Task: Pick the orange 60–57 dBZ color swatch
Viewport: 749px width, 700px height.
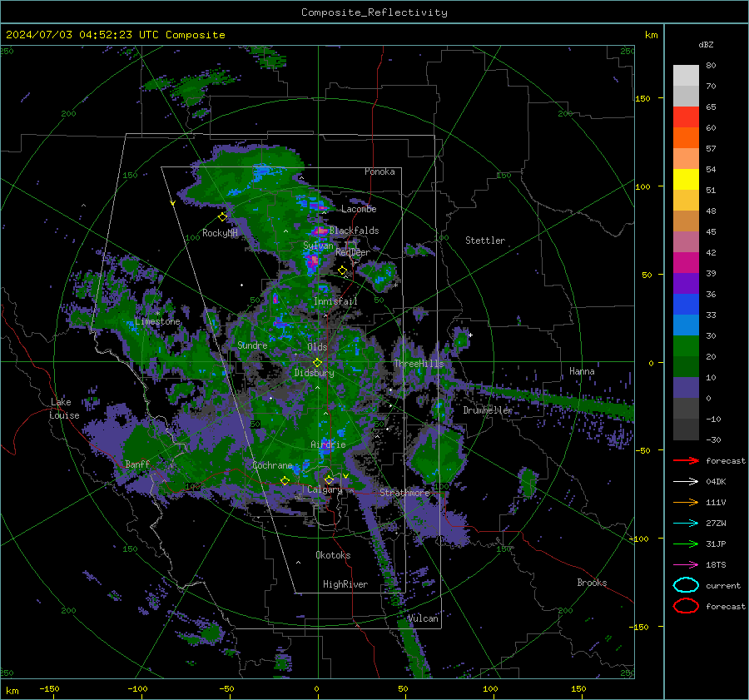Action: tap(686, 138)
